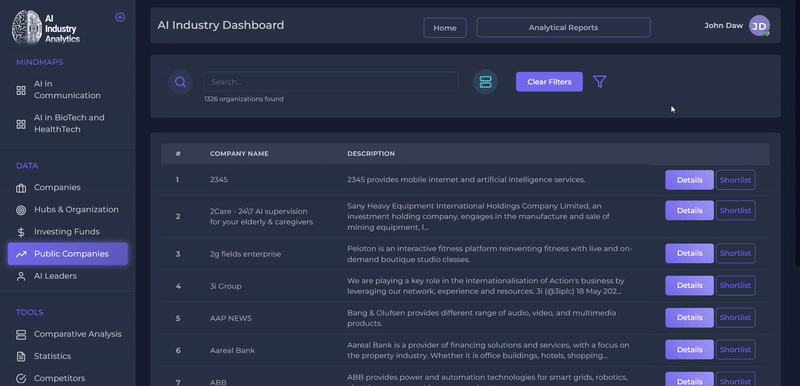
Task: Open Details for 3i Group
Action: (689, 286)
